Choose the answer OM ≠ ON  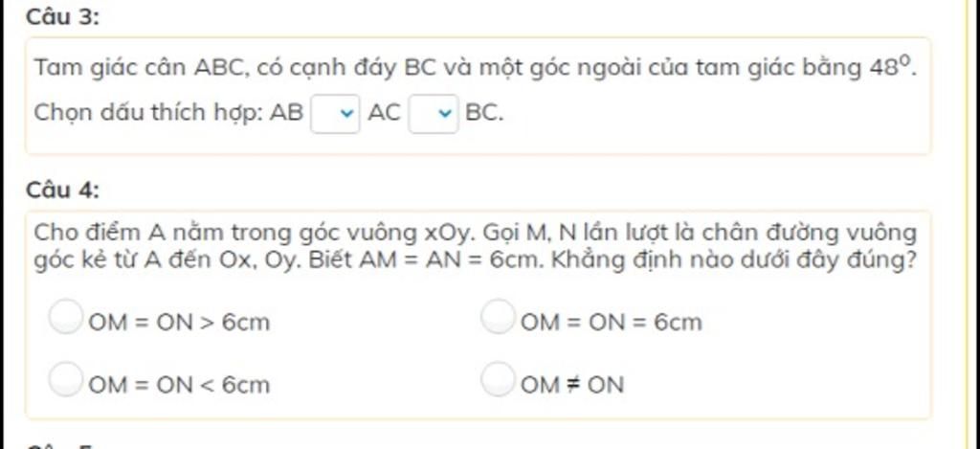point(498,379)
